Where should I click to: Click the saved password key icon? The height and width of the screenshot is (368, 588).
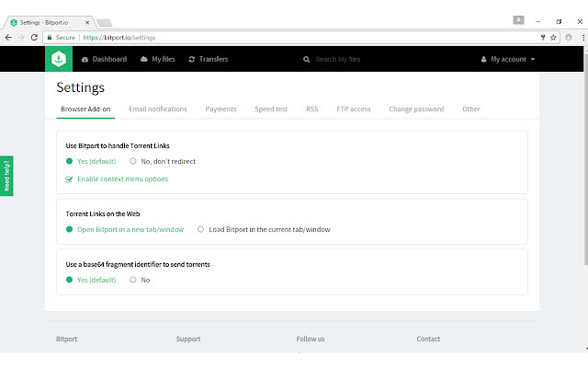point(543,38)
